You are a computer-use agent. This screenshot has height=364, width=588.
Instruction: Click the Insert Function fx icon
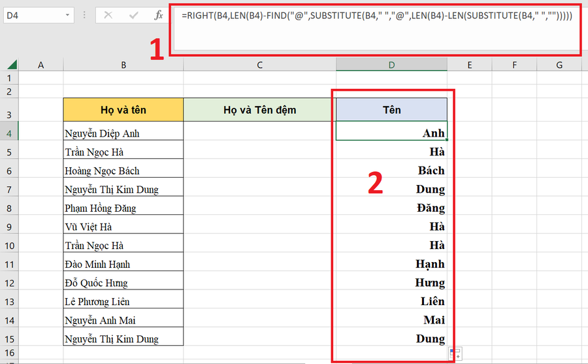[159, 16]
